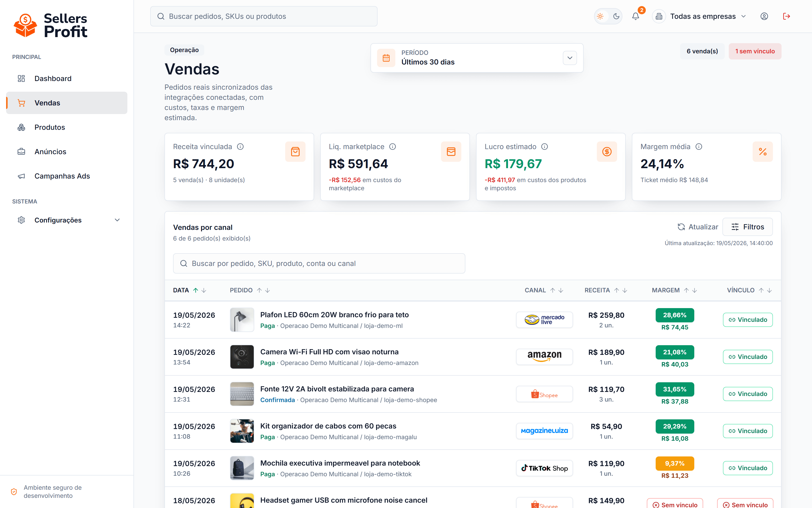The height and width of the screenshot is (508, 812).
Task: Click the logout icon
Action: click(x=787, y=16)
